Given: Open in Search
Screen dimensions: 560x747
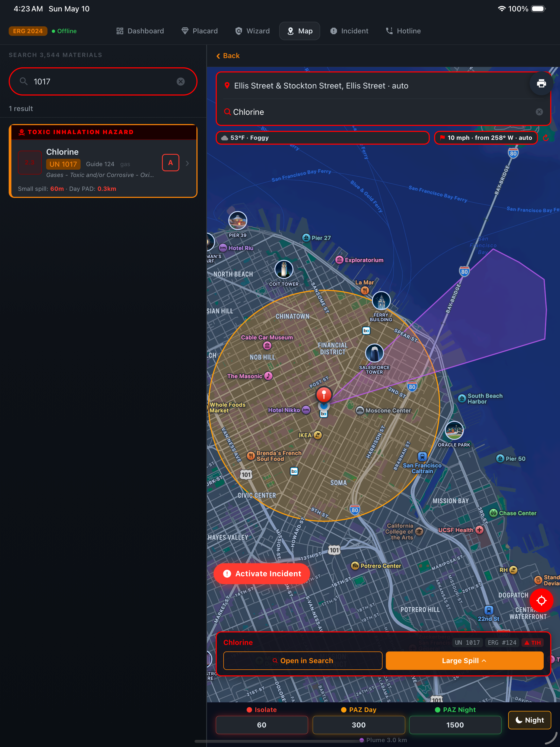Looking at the screenshot, I should [x=303, y=661].
